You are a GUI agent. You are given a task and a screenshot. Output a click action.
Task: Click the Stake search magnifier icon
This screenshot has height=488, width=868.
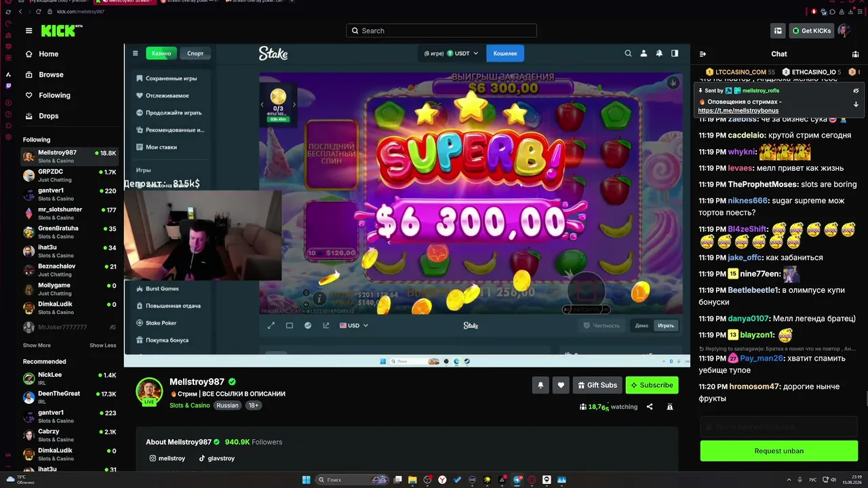[x=628, y=54]
